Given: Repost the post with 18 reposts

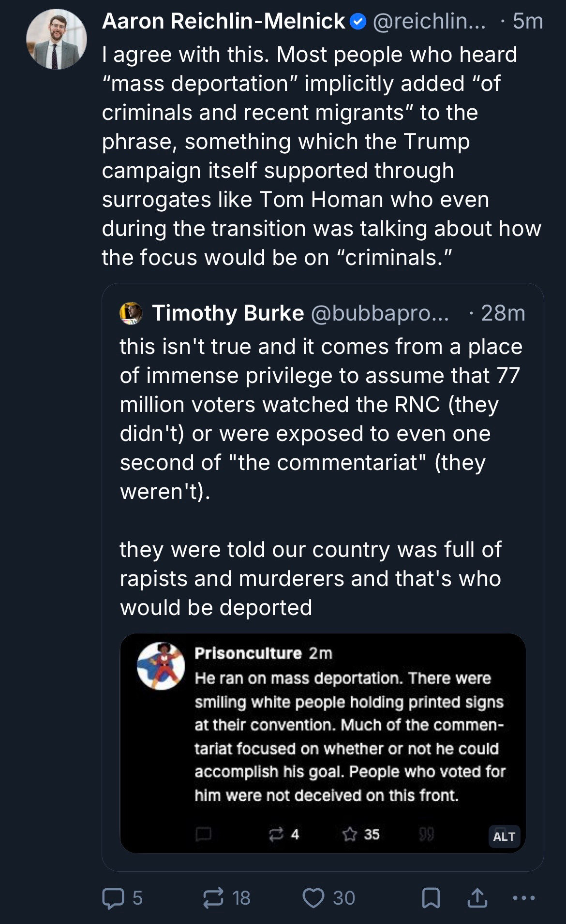Looking at the screenshot, I should (214, 898).
